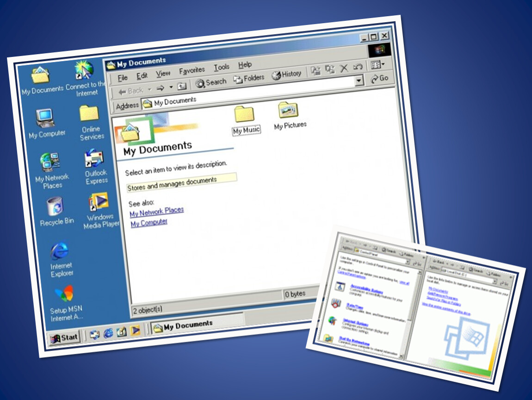The image size is (532, 400).
Task: Select the Setup MSN Internet Access desktop icon
Action: pos(66,304)
